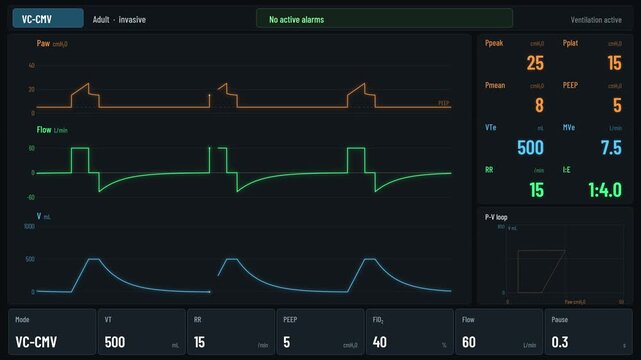Click the P-V loop title
Screen dimensions: 641x360
click(496, 217)
